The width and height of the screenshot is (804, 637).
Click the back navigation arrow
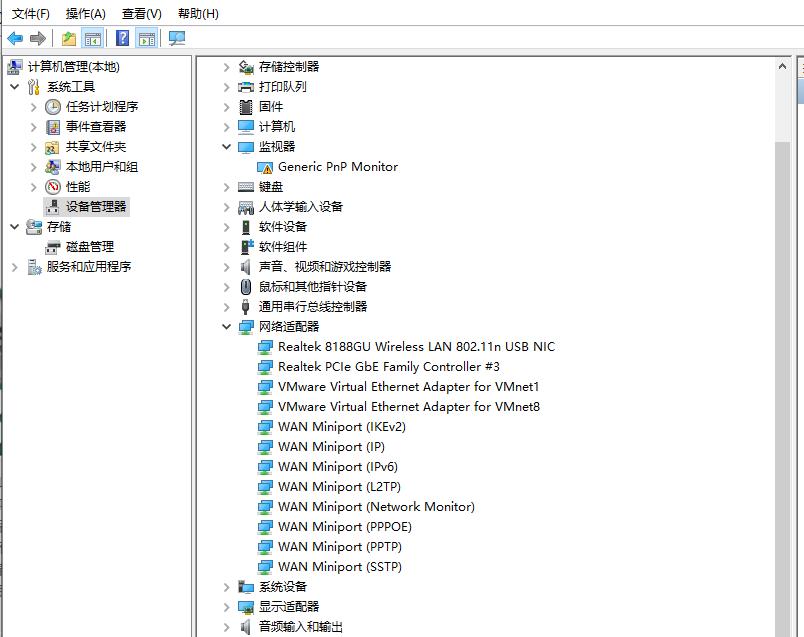(x=14, y=38)
